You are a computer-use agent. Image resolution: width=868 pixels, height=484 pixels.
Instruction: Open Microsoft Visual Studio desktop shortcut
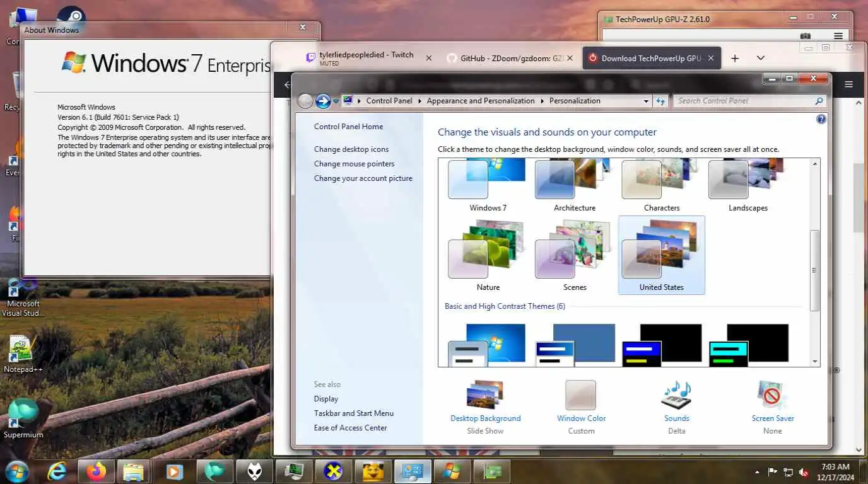(23, 297)
